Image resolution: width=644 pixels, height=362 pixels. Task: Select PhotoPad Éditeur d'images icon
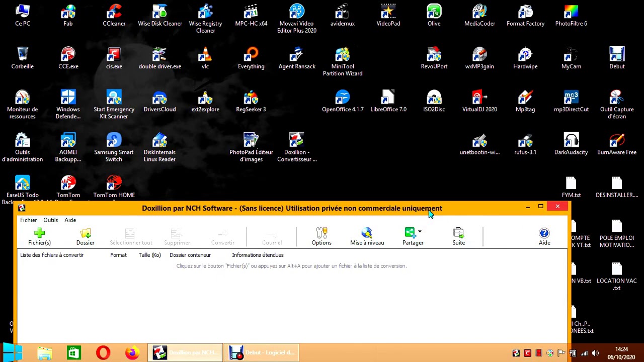(x=251, y=147)
